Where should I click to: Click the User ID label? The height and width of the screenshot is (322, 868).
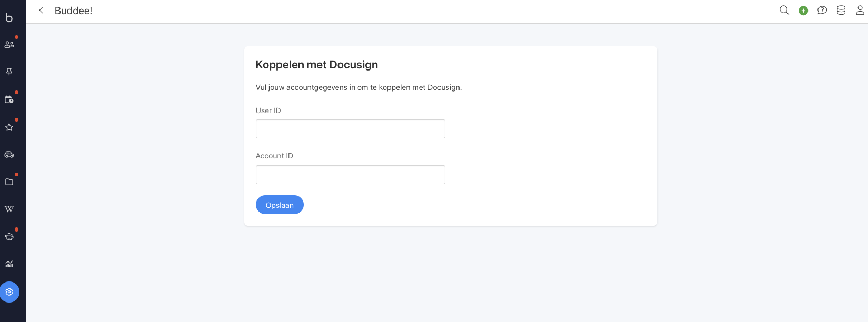(x=268, y=110)
